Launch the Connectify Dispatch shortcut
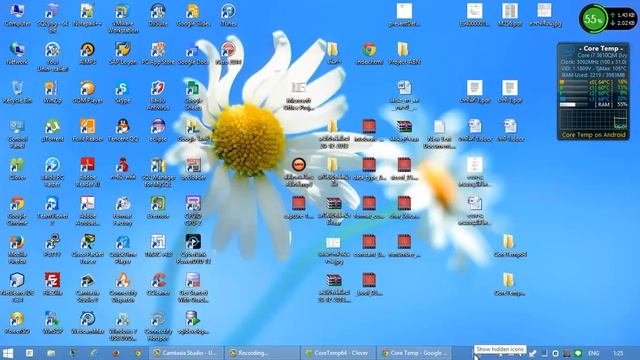 pos(123,287)
